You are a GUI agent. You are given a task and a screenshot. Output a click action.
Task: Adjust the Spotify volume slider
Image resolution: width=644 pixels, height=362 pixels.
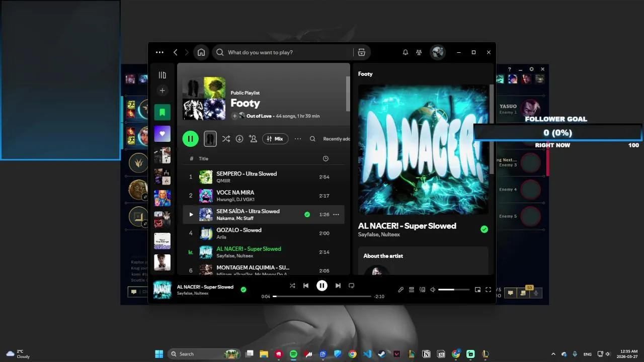coord(453,290)
